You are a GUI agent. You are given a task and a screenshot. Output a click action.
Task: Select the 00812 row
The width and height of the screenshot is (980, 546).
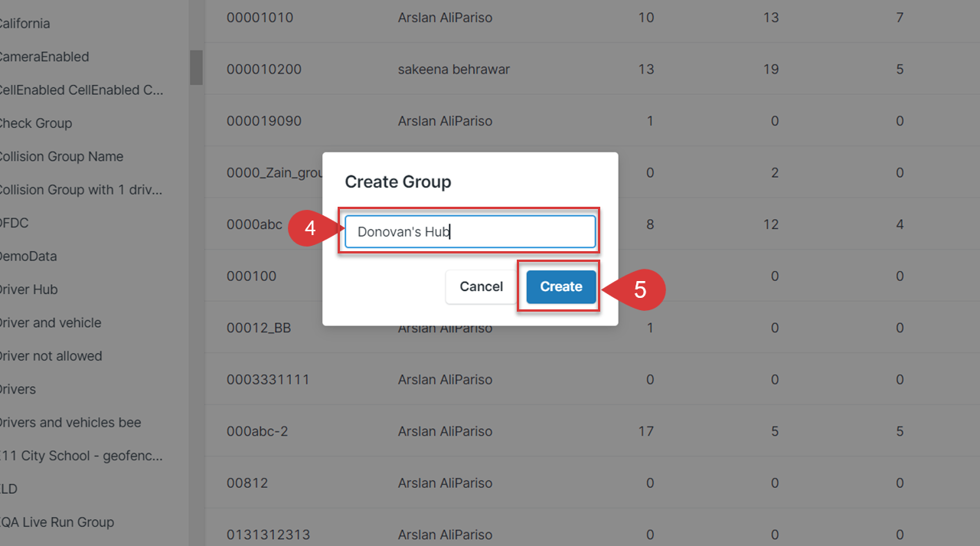click(593, 482)
